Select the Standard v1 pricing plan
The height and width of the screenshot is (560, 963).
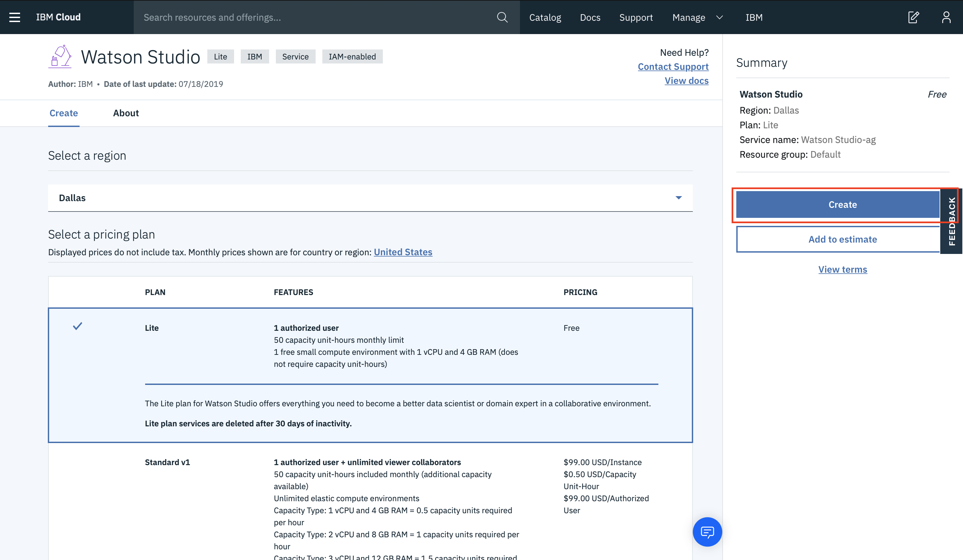click(x=168, y=462)
